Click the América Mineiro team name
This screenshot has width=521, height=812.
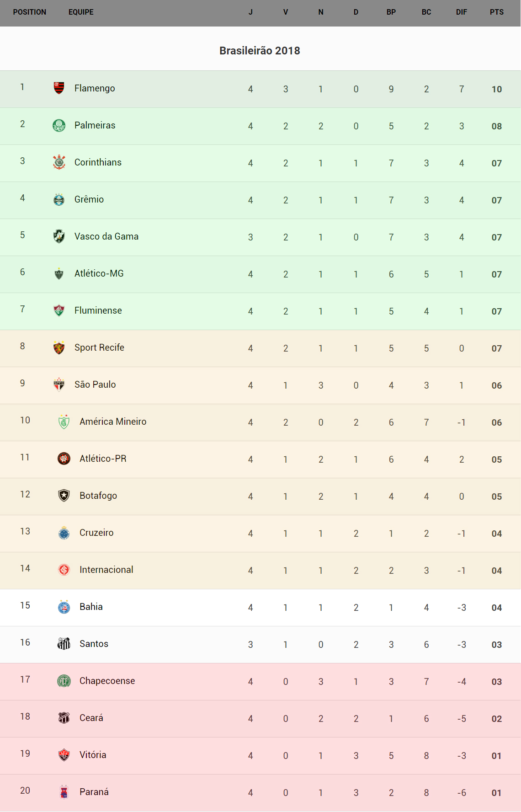pyautogui.click(x=113, y=422)
